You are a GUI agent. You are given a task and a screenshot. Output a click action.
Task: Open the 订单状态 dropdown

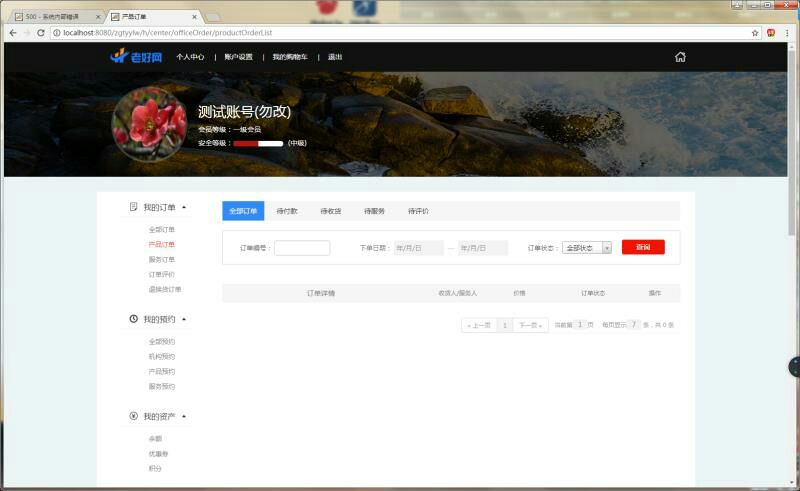click(x=587, y=248)
